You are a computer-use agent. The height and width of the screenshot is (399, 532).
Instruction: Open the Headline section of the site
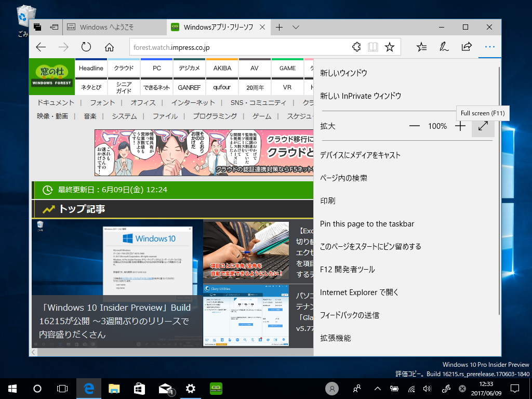tap(91, 68)
